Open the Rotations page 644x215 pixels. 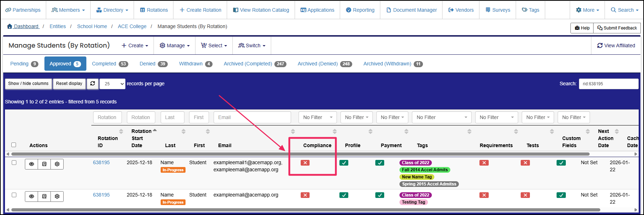[154, 10]
